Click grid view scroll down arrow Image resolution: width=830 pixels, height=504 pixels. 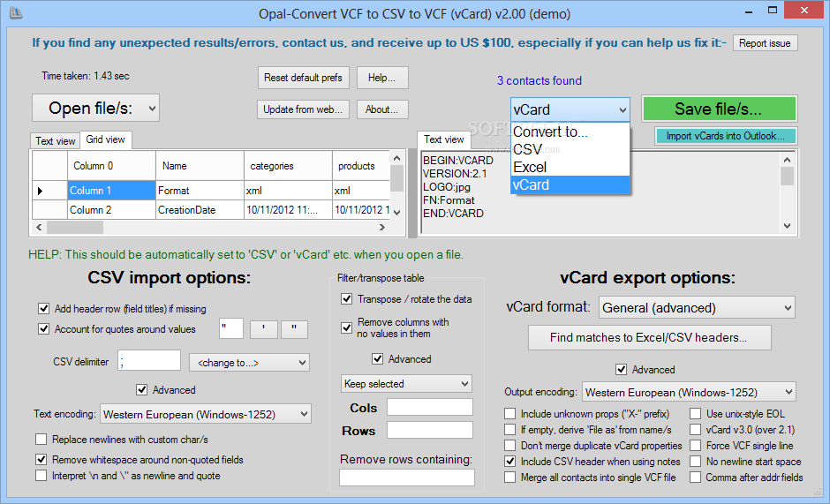click(x=397, y=213)
